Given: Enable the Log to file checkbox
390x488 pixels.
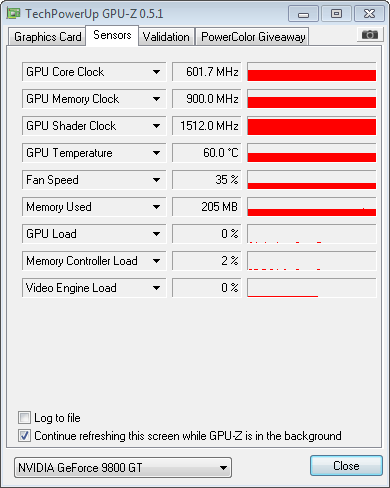Looking at the screenshot, I should point(25,418).
